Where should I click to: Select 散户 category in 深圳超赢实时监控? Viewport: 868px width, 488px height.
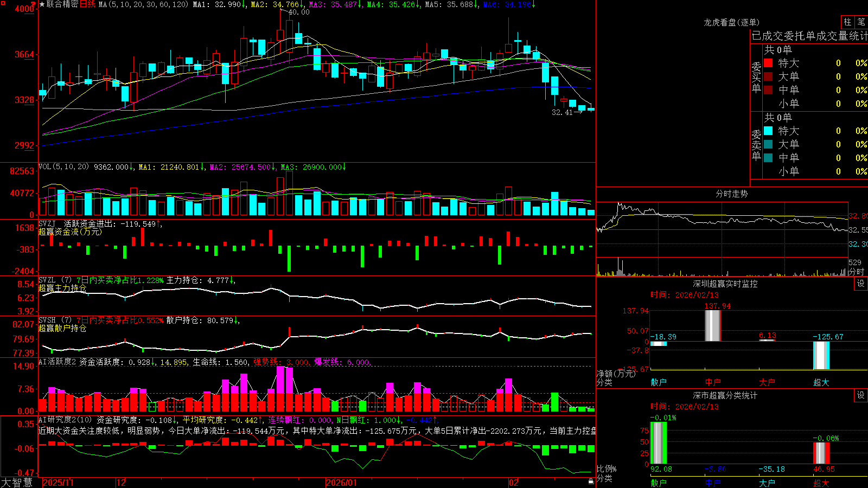pos(659,382)
